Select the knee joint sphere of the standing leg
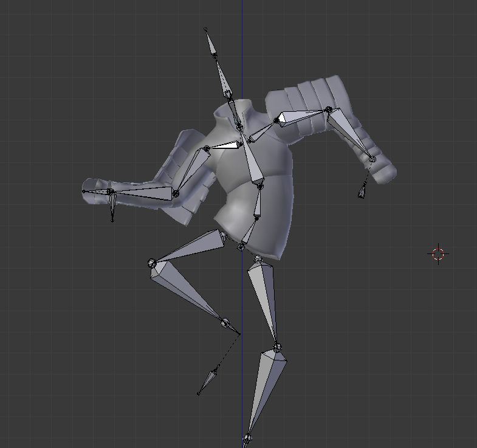Image resolution: width=477 pixels, height=448 pixels. (x=277, y=347)
